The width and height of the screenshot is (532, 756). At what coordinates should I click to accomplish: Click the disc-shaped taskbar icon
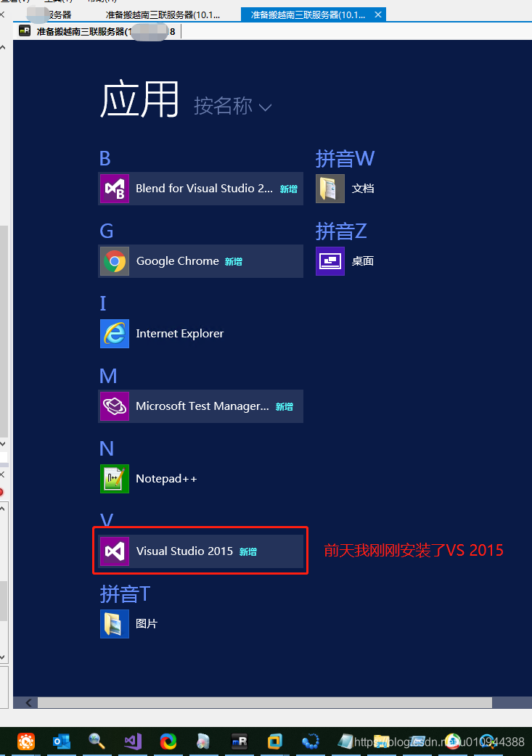pos(203,741)
